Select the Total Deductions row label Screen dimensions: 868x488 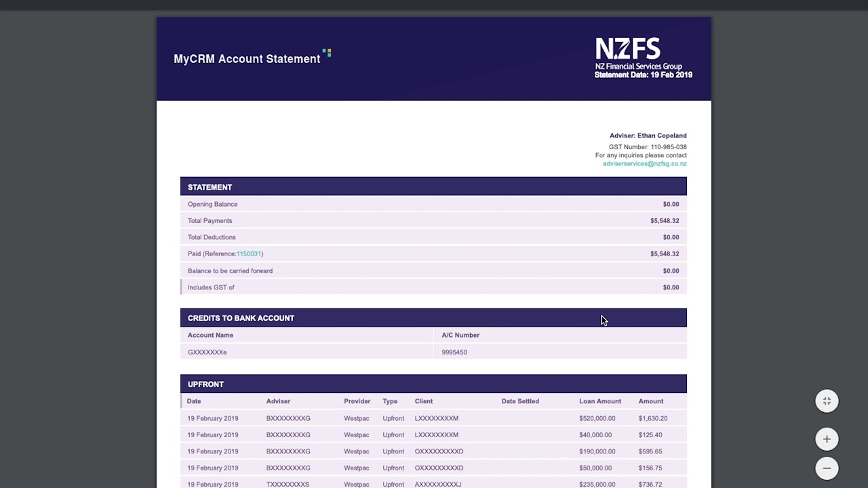coord(212,237)
